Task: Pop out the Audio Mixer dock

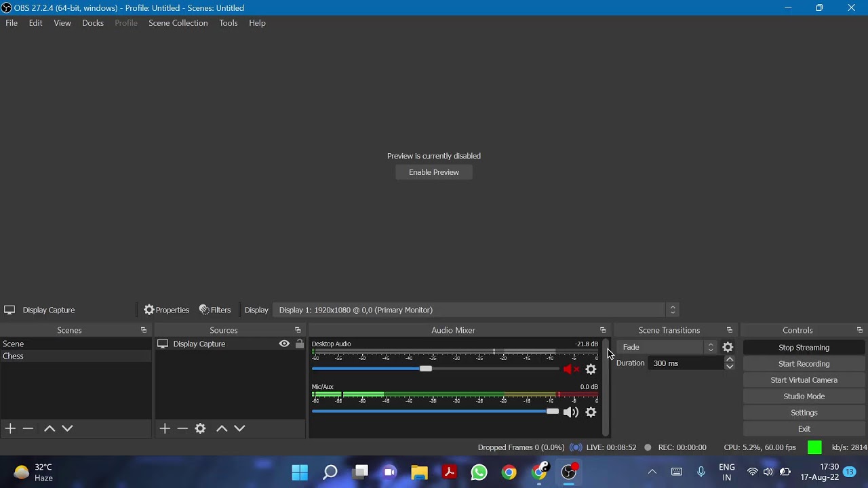Action: coord(603,330)
